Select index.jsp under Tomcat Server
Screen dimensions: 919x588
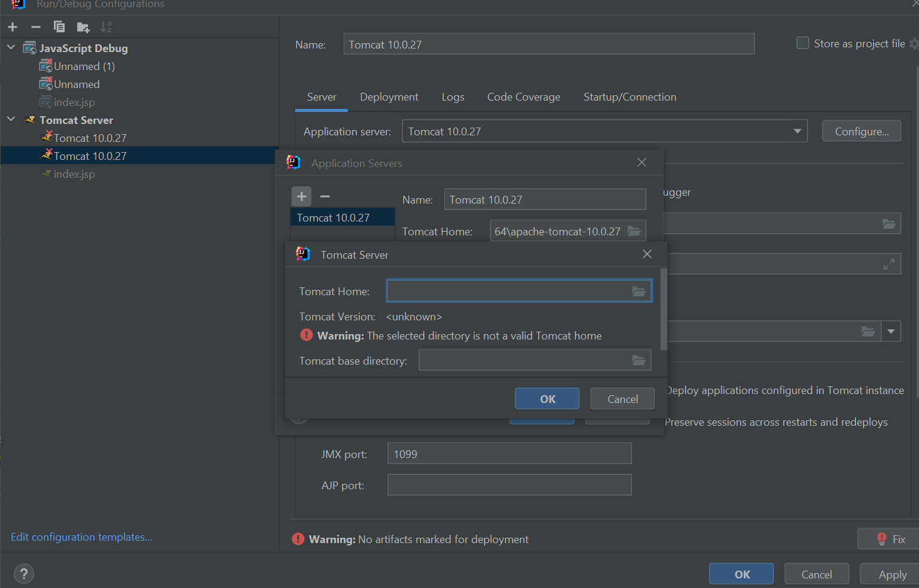(74, 174)
